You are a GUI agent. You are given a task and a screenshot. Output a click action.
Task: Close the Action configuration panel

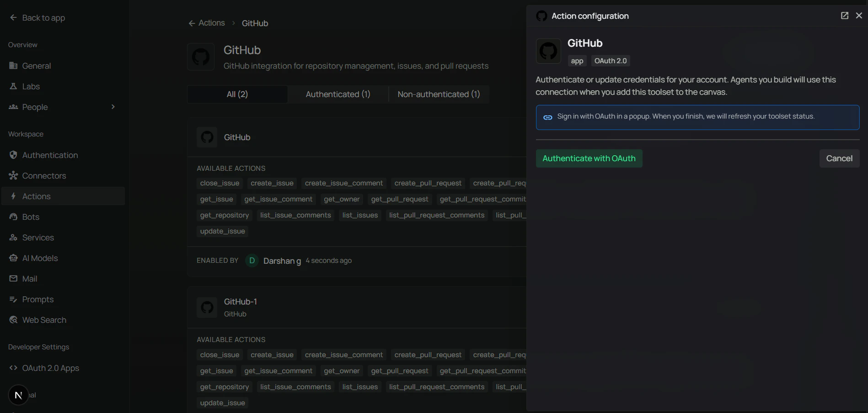tap(859, 16)
